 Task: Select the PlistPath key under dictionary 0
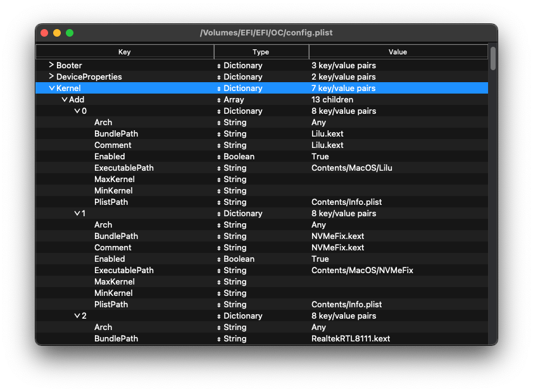(x=111, y=202)
